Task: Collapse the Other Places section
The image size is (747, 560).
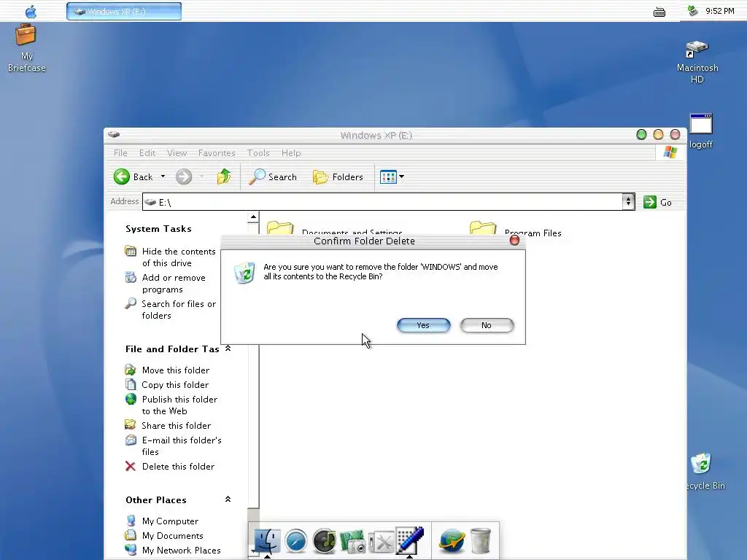Action: coord(228,499)
